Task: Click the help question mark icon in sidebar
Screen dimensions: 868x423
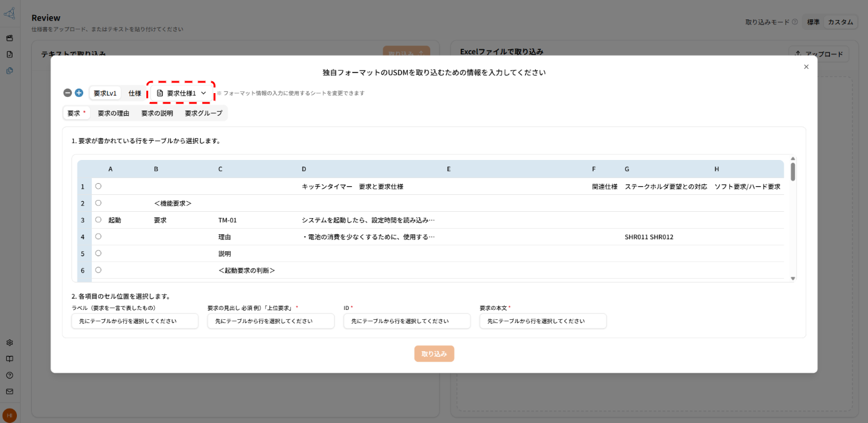Action: (x=9, y=376)
